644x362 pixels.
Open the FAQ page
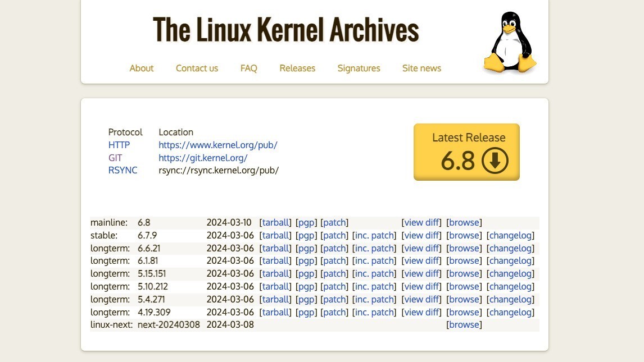(248, 68)
